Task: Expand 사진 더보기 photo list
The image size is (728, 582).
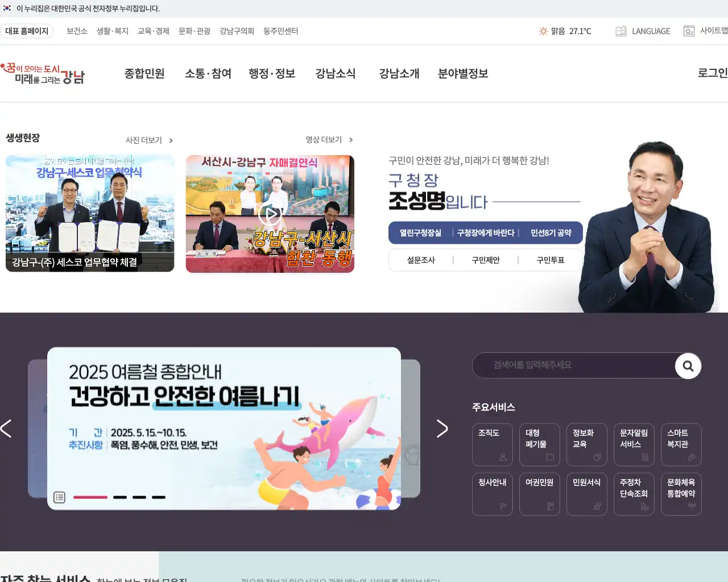Action: [149, 140]
